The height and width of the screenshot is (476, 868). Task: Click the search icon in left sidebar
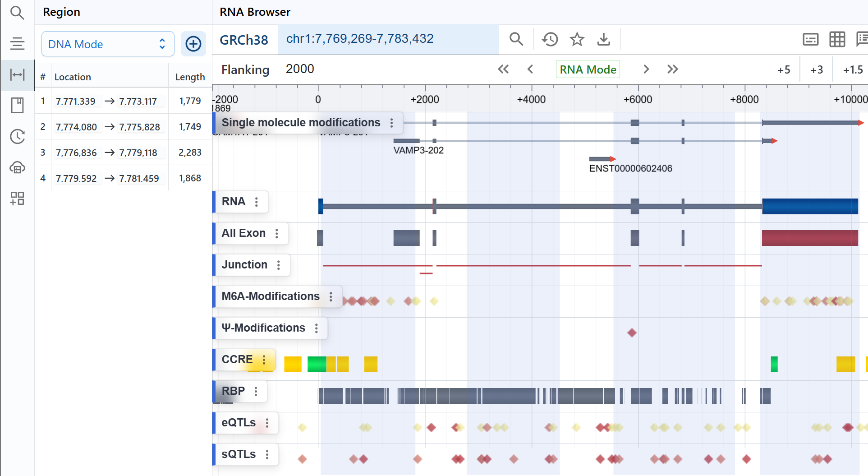(x=17, y=13)
